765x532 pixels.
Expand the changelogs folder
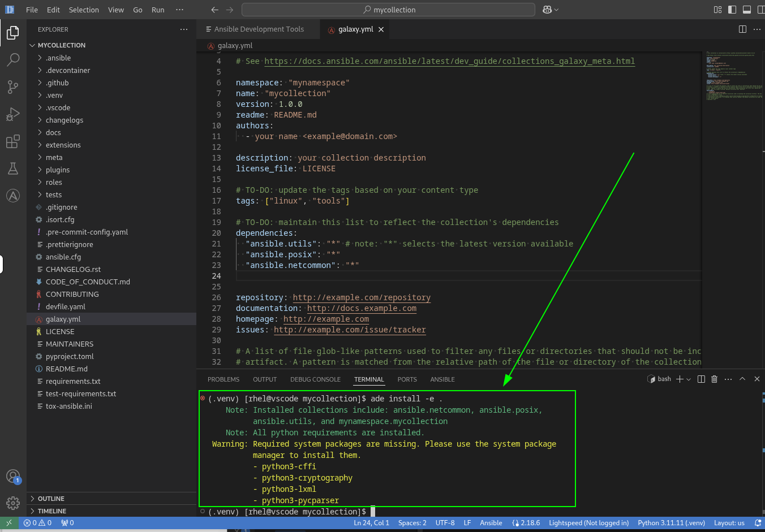65,120
